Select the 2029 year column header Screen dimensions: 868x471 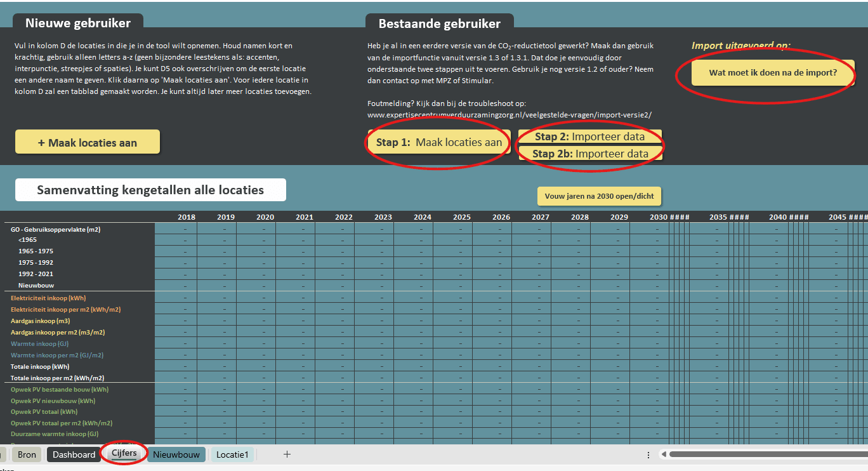click(x=619, y=217)
